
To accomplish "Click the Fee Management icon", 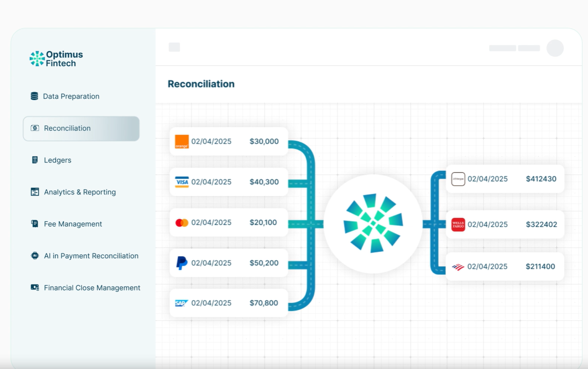I will click(35, 224).
